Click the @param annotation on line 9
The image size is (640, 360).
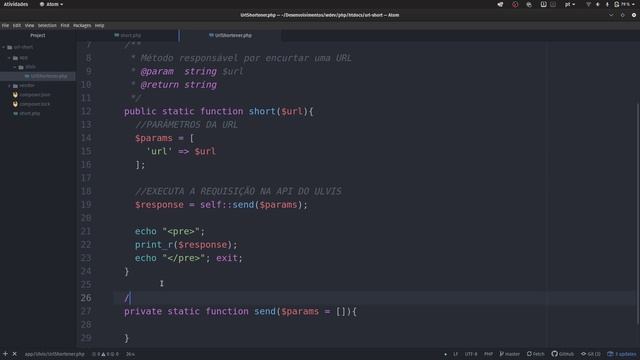click(157, 71)
